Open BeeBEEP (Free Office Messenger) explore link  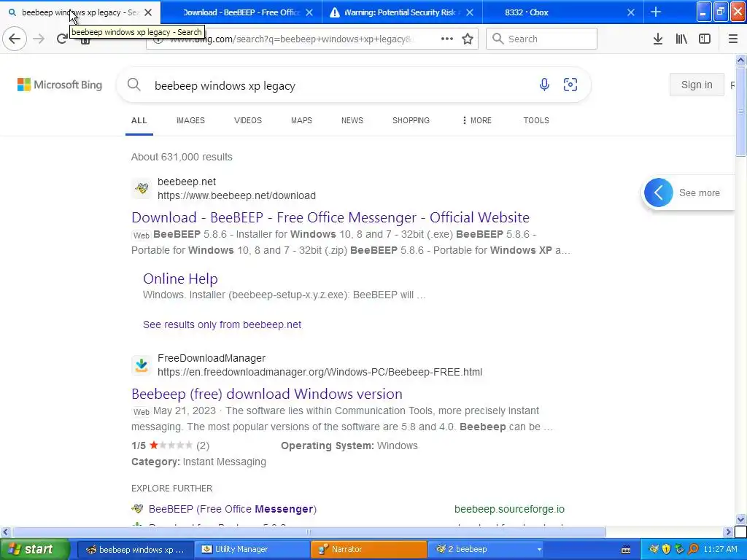[233, 509]
